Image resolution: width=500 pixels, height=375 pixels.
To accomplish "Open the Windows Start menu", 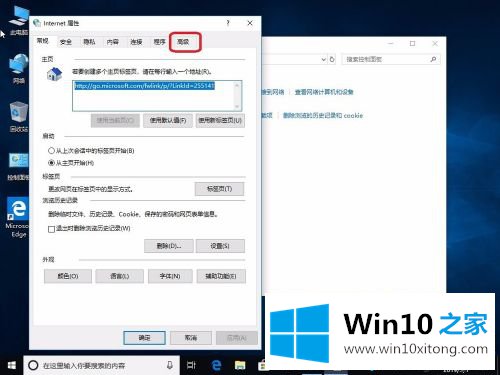I will coord(11,365).
